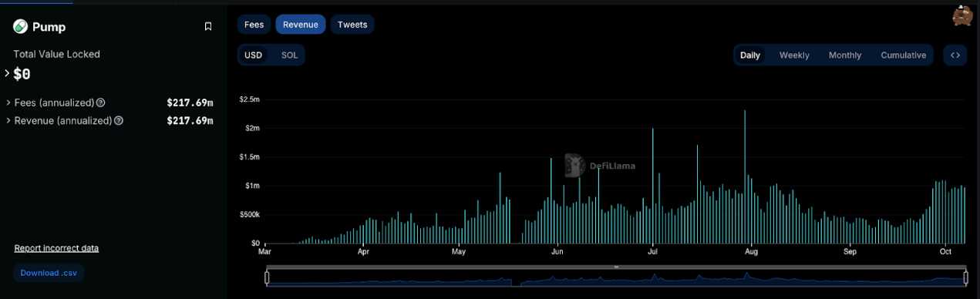This screenshot has width=980, height=299.
Task: Switch chart interval to Weekly
Action: [794, 55]
